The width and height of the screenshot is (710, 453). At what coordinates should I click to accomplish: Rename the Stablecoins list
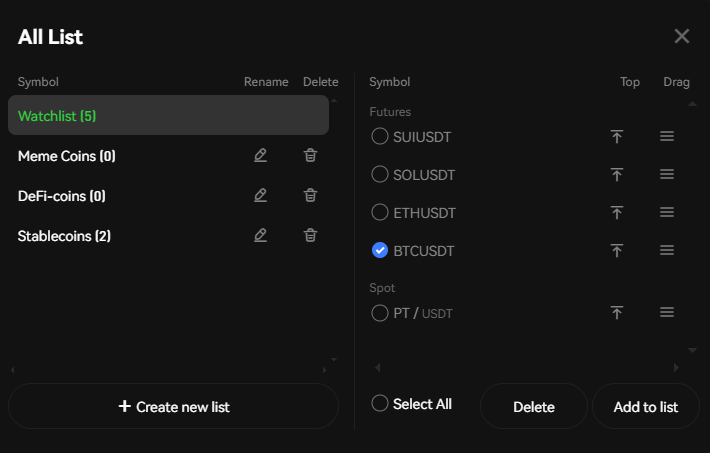click(x=261, y=235)
